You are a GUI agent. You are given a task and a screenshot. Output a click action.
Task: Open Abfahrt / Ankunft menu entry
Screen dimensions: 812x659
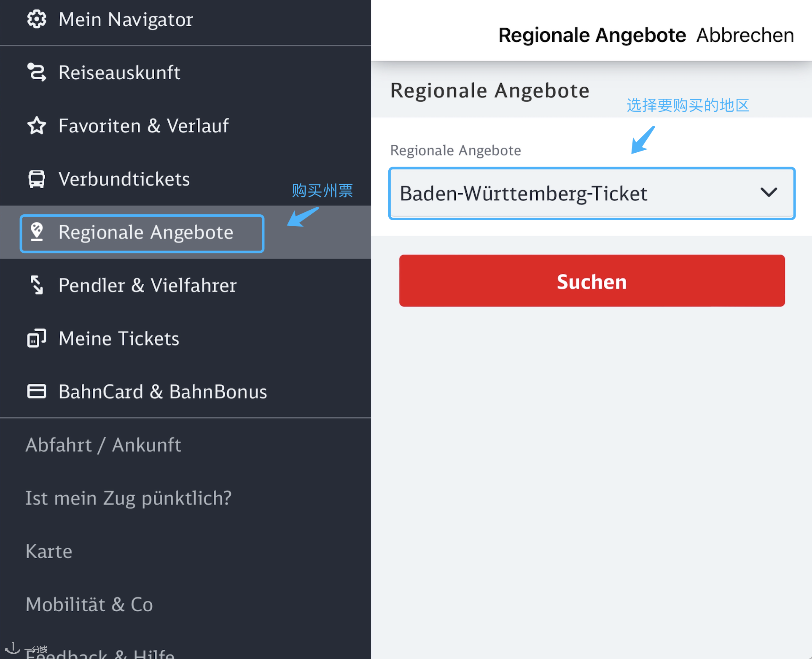103,445
